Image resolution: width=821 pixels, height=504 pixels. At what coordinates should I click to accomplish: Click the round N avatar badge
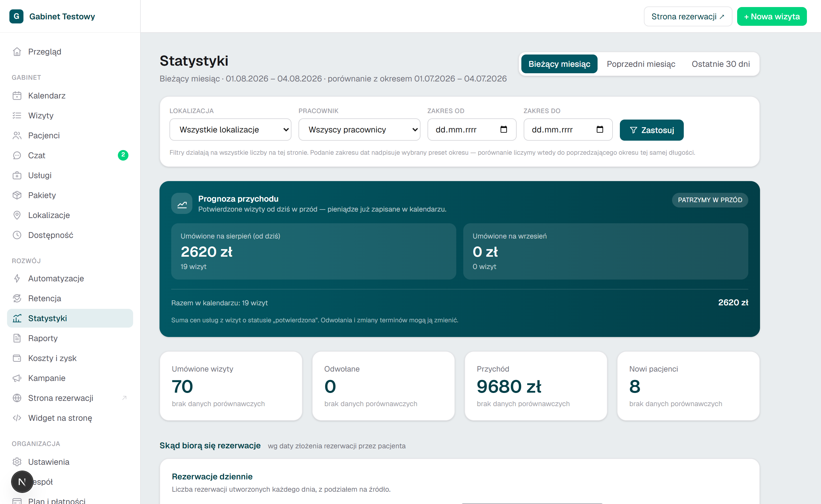coord(22,482)
